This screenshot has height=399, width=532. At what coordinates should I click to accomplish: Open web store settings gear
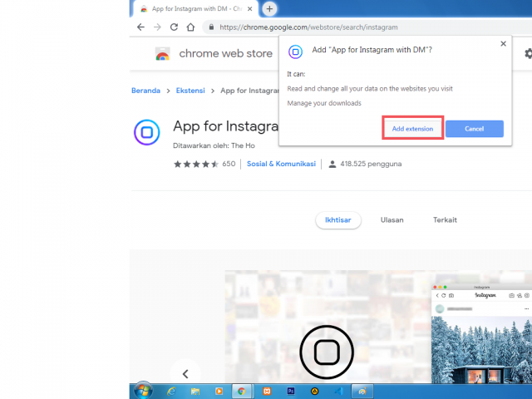click(529, 53)
